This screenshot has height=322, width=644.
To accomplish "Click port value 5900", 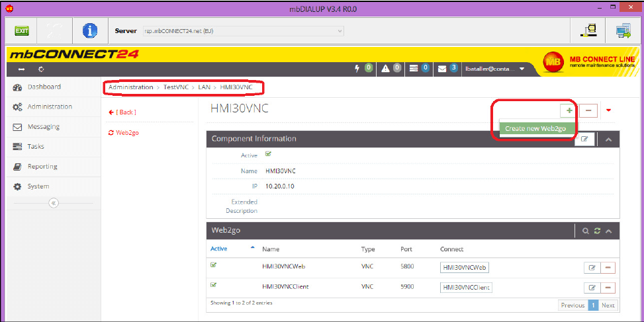I will (x=407, y=286).
